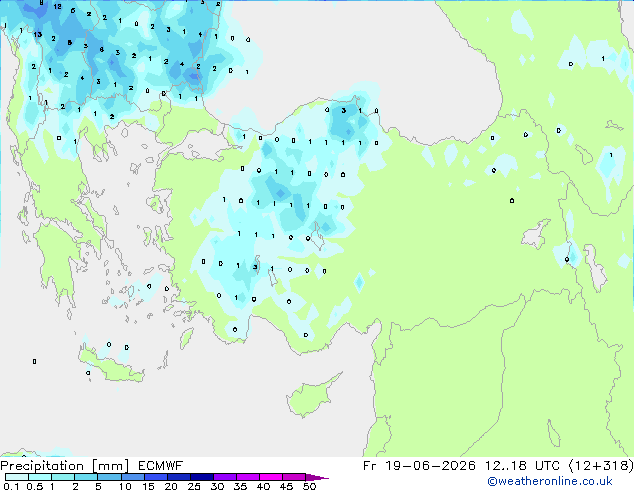The height and width of the screenshot is (490, 634).
Task: Click the legend scale label '10'
Action: tap(125, 486)
